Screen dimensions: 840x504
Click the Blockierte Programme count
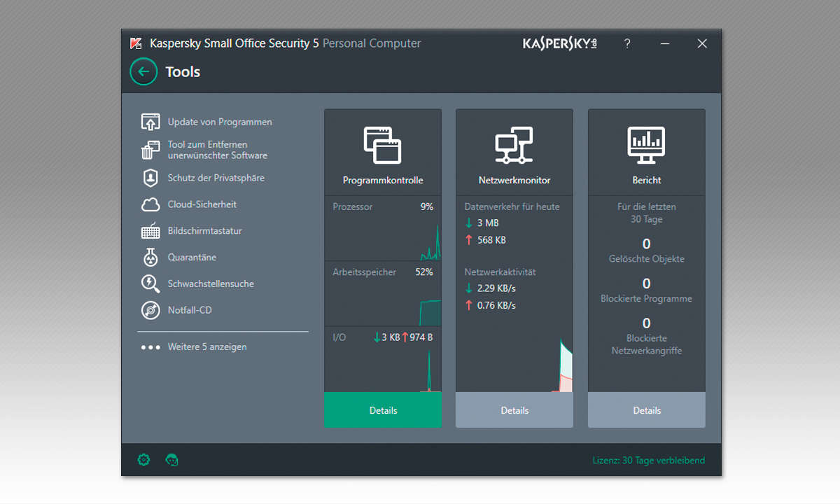coord(646,283)
